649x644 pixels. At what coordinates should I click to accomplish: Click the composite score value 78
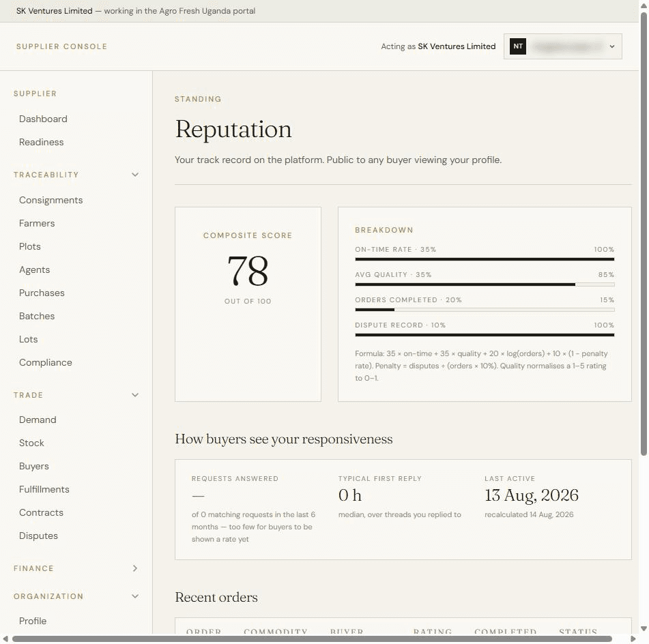(x=248, y=271)
